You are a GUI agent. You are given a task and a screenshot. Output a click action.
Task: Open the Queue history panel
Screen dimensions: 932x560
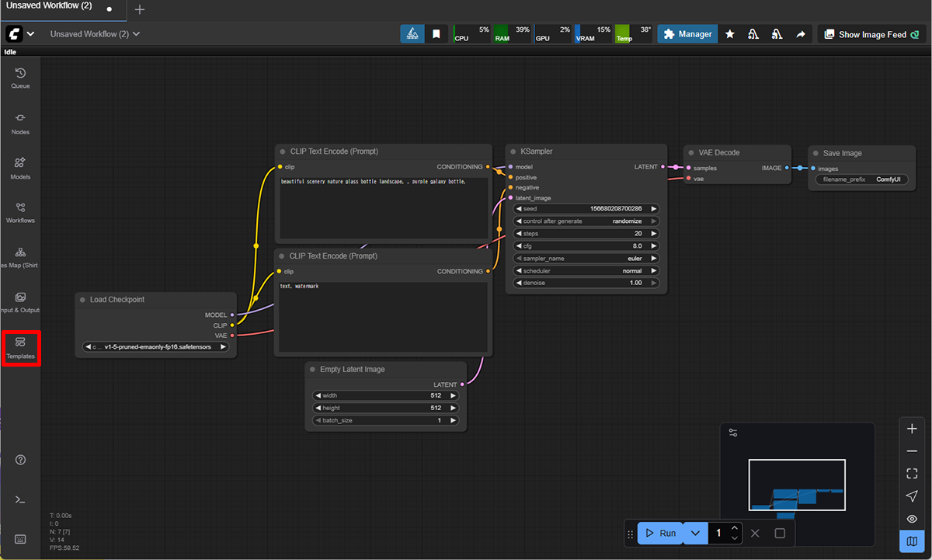coord(20,77)
